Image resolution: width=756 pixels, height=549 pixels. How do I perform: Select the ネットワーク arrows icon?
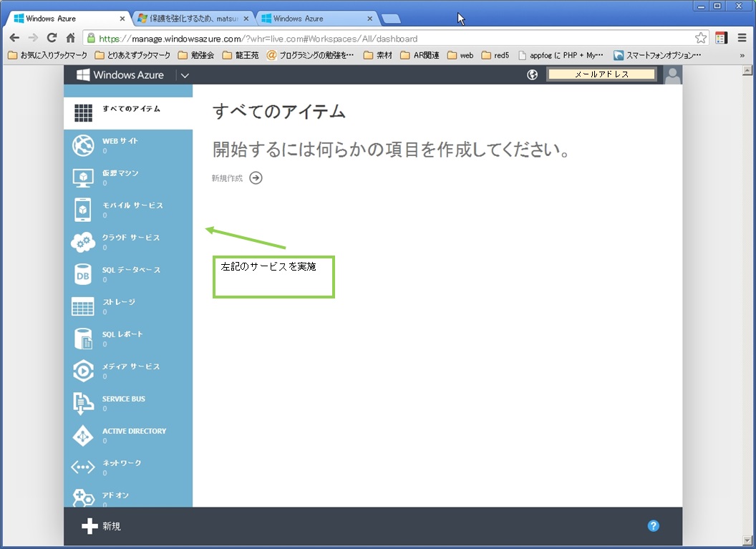pyautogui.click(x=83, y=467)
